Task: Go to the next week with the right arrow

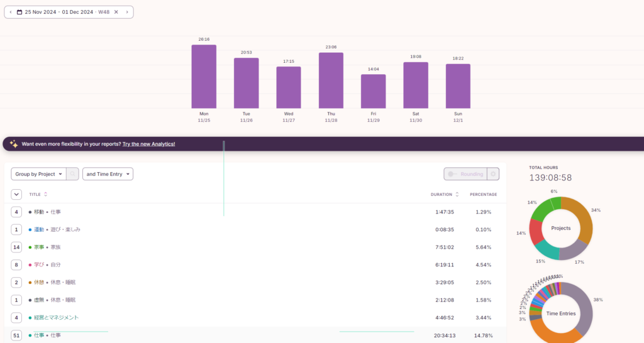Action: pos(126,12)
